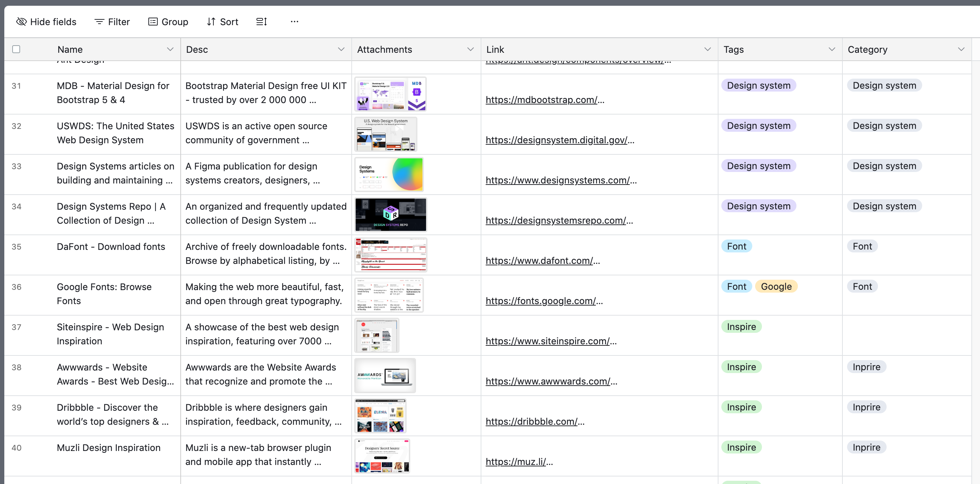This screenshot has width=980, height=484.
Task: Click the Category column dropdown arrow
Action: (961, 49)
